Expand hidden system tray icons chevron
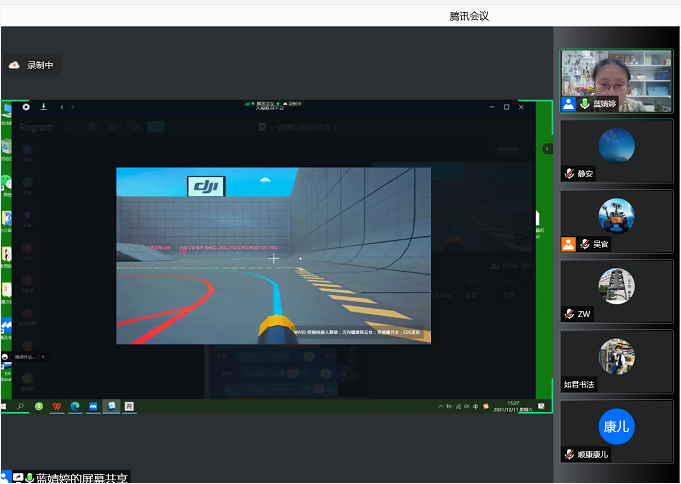The height and width of the screenshot is (484, 681). pos(441,407)
